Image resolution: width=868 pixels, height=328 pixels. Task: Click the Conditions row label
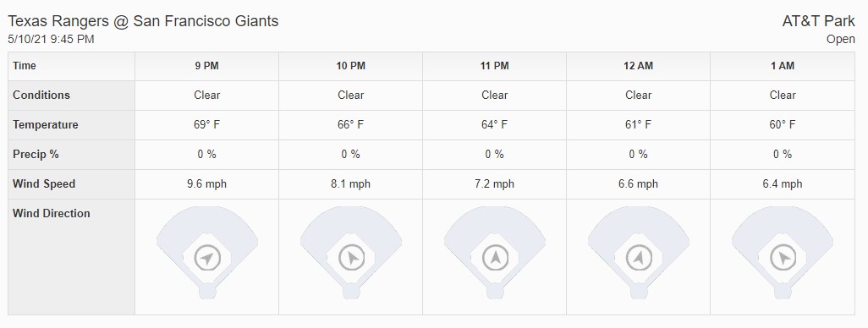pyautogui.click(x=41, y=96)
